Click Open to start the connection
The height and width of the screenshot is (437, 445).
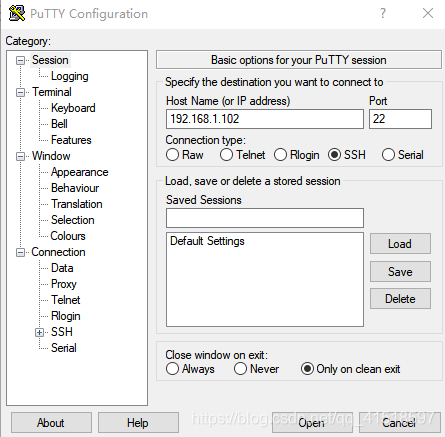click(311, 423)
